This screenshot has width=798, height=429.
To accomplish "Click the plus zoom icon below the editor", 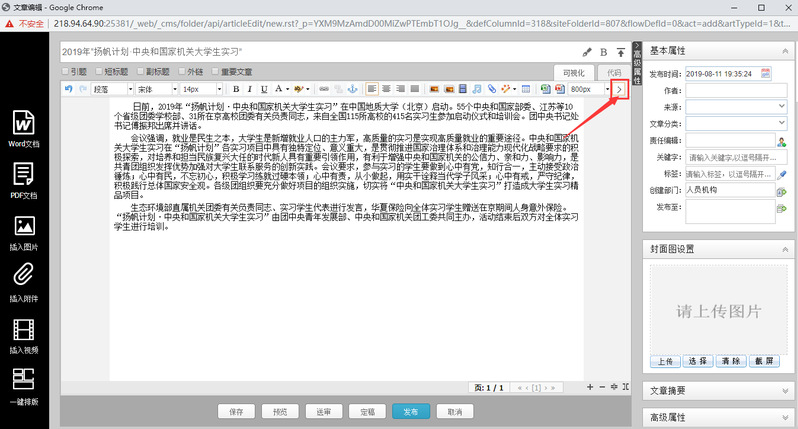I will [x=590, y=387].
